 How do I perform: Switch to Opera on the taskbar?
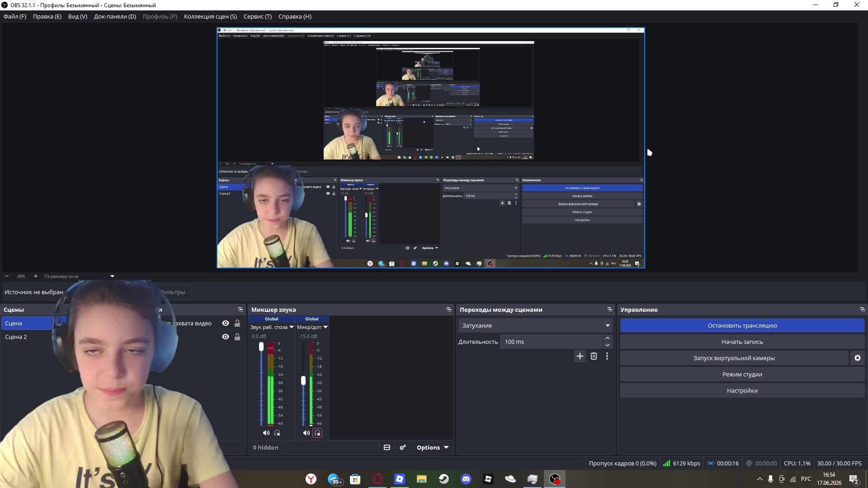pos(377,479)
